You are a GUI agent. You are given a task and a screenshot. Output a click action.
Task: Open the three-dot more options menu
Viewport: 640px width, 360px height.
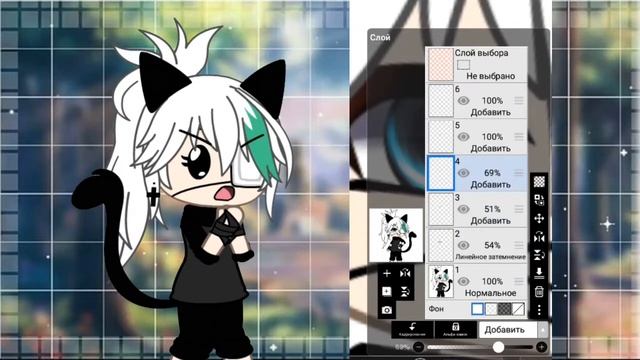(539, 310)
